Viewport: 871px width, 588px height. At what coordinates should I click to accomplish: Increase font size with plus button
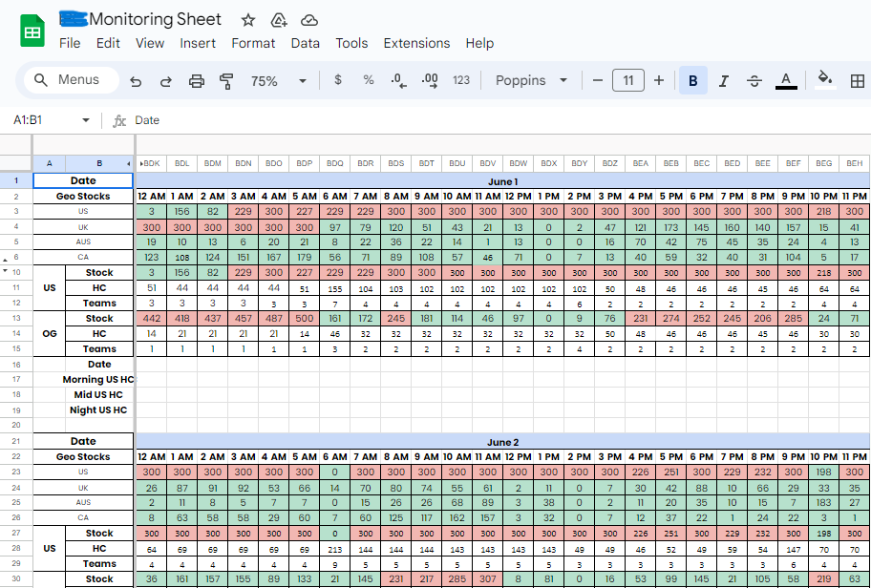point(659,80)
